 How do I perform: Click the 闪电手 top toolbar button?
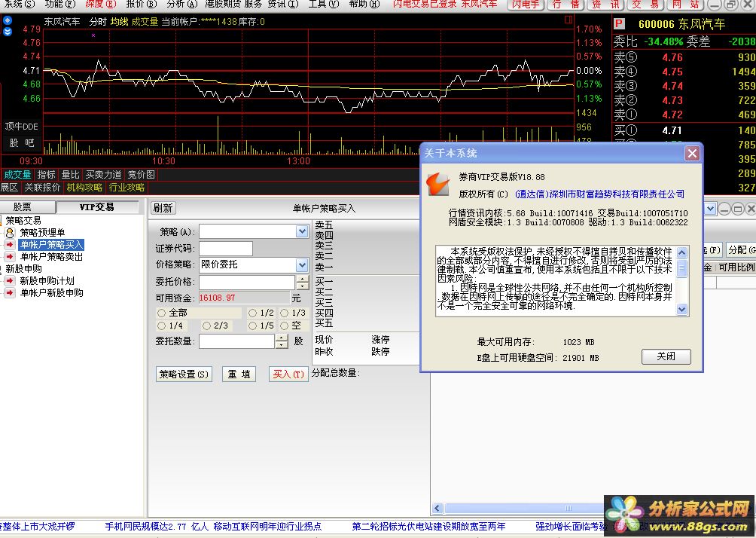tap(526, 5)
